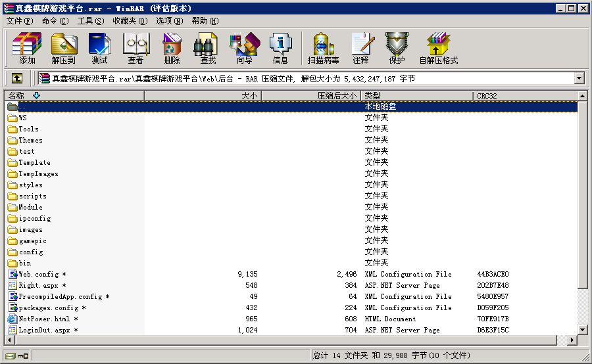This screenshot has width=592, height=364.
Task: Select the Themes folder
Action: (x=30, y=140)
